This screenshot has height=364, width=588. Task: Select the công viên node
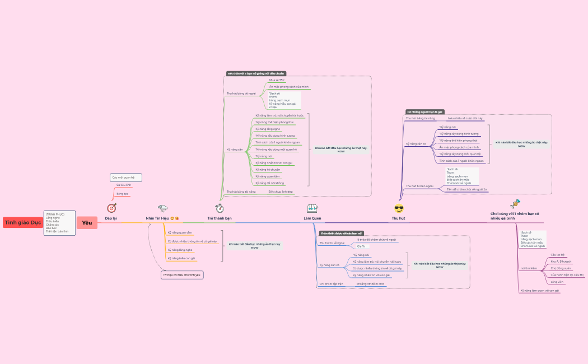click(x=557, y=282)
